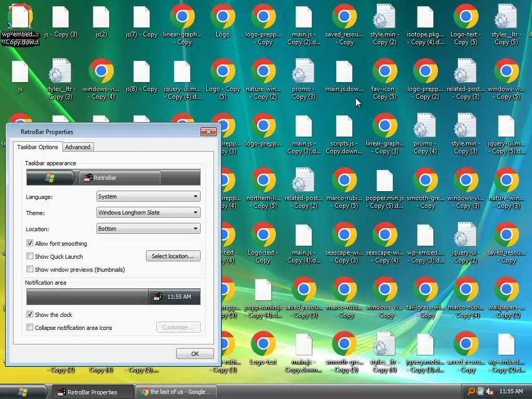Select windows-vi... - Copy (4) Chrome icon
532x399 pixels.
tap(101, 79)
